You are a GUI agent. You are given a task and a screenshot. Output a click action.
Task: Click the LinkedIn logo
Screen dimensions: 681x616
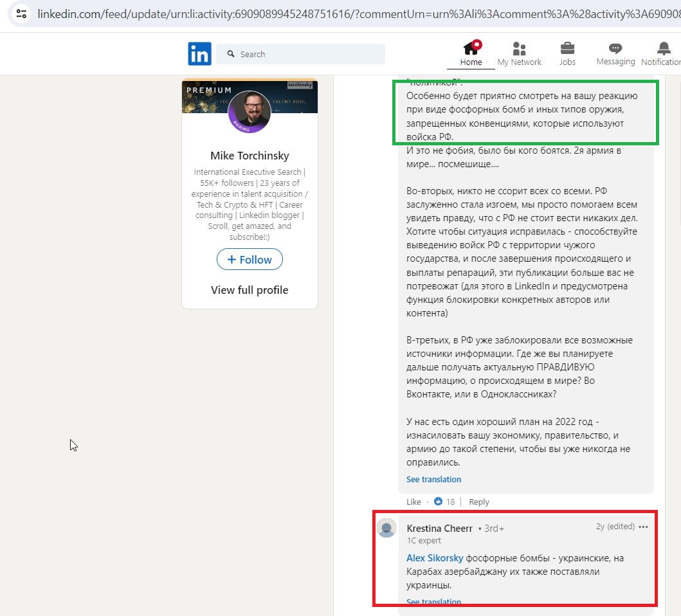click(199, 53)
